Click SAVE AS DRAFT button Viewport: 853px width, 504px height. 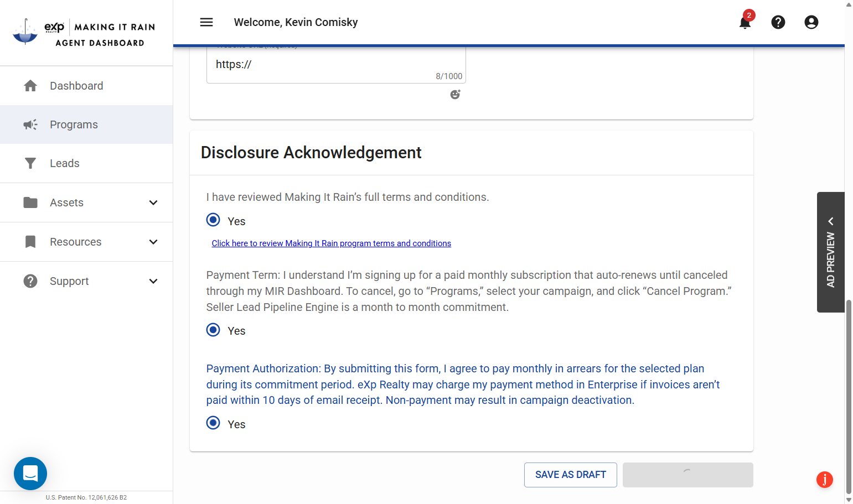coord(571,475)
